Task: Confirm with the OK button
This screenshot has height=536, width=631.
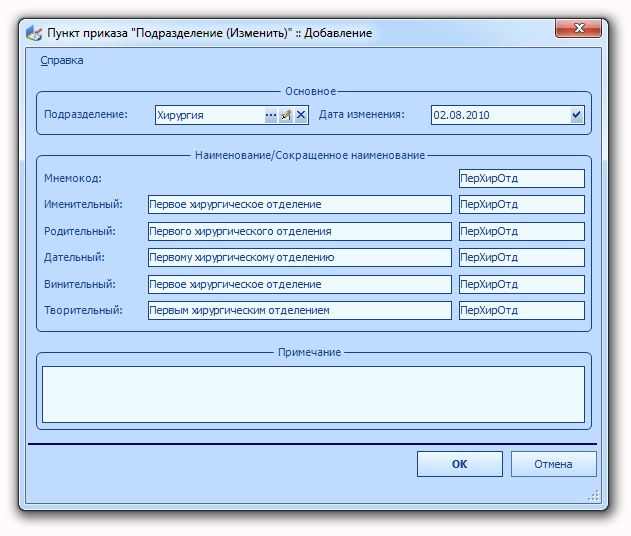Action: [x=460, y=464]
